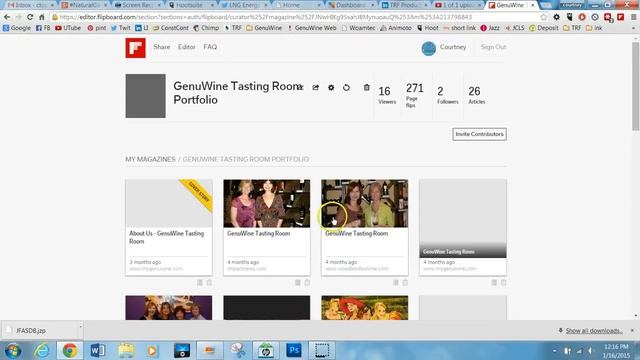Click trash icon under fourth article card

point(503,282)
